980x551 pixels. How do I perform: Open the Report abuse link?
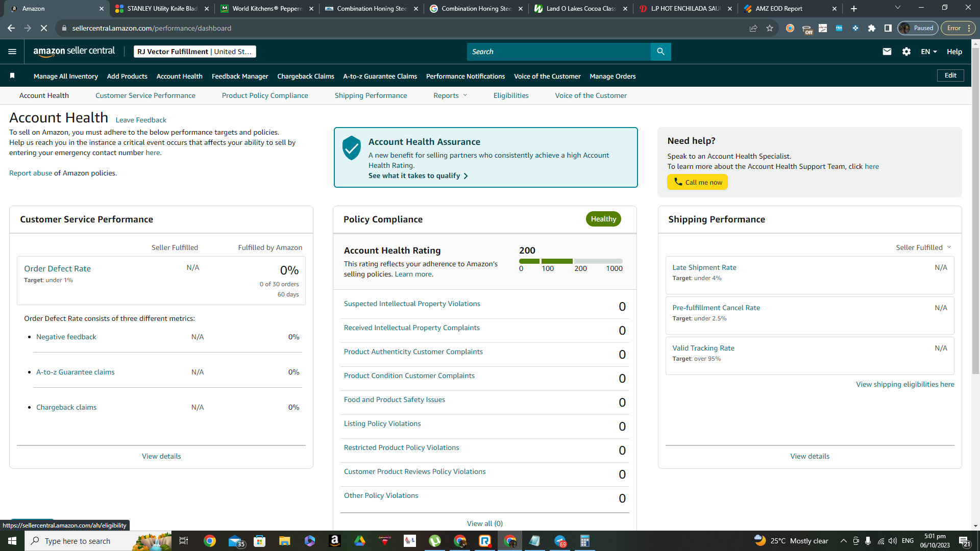pyautogui.click(x=31, y=173)
